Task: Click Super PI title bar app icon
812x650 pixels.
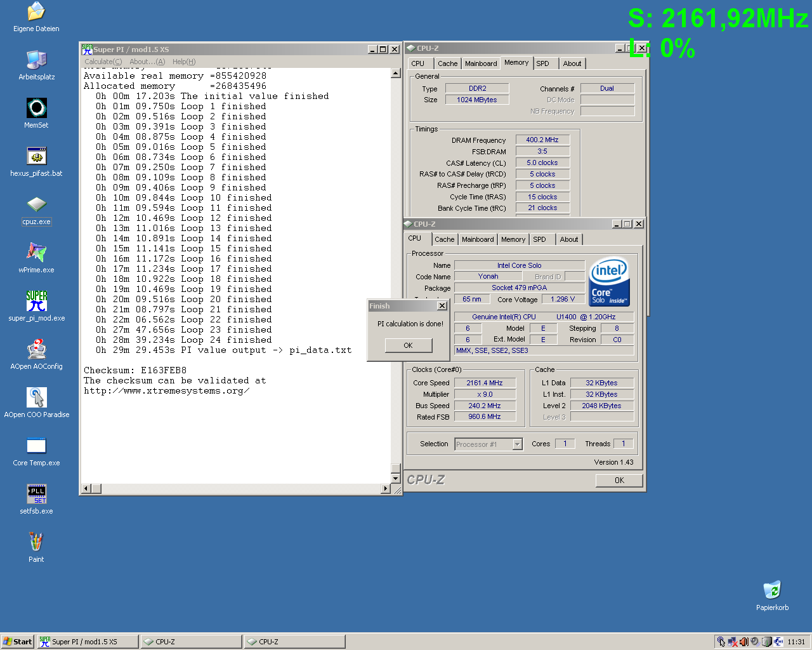Action: tap(87, 49)
